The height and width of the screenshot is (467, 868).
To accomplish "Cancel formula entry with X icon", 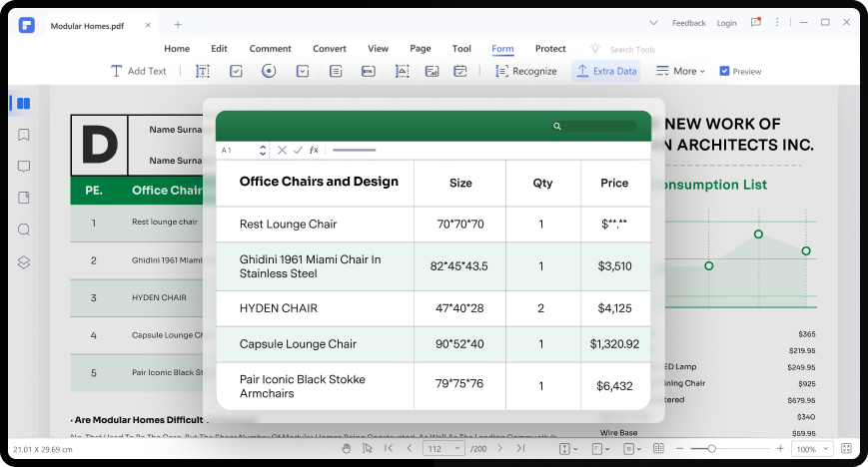I will (x=282, y=150).
